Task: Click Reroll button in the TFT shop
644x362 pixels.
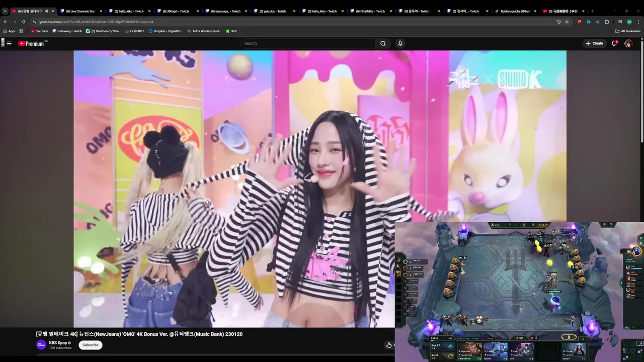Action: pos(442,356)
